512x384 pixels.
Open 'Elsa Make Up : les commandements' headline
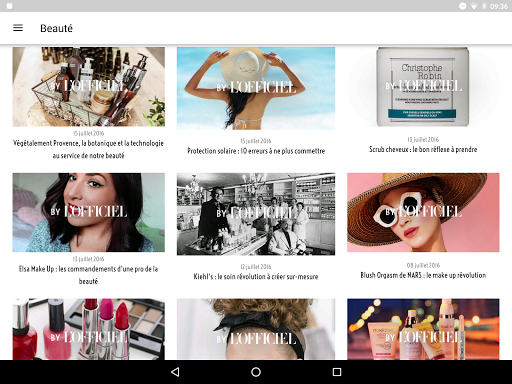[89, 275]
